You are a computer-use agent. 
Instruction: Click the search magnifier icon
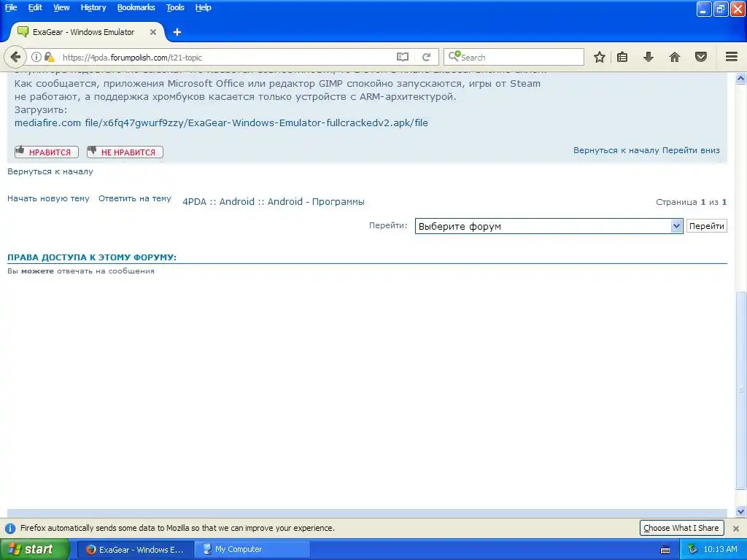point(454,57)
